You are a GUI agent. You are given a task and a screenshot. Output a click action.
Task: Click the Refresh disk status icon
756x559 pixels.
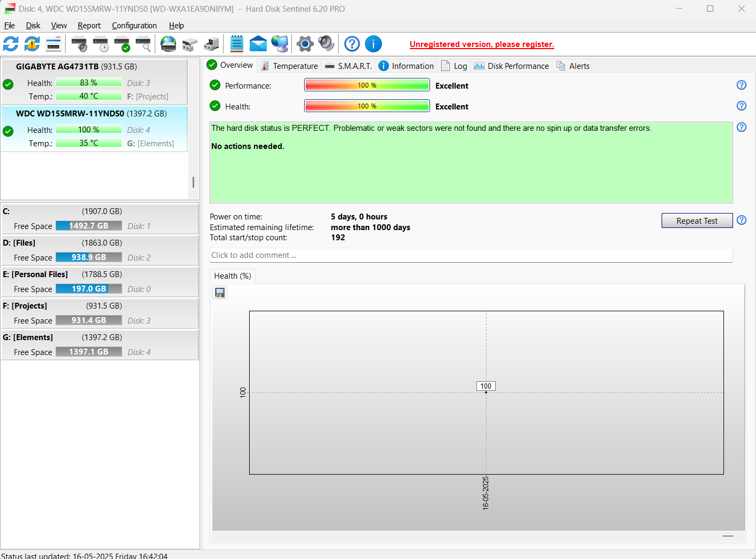point(11,44)
